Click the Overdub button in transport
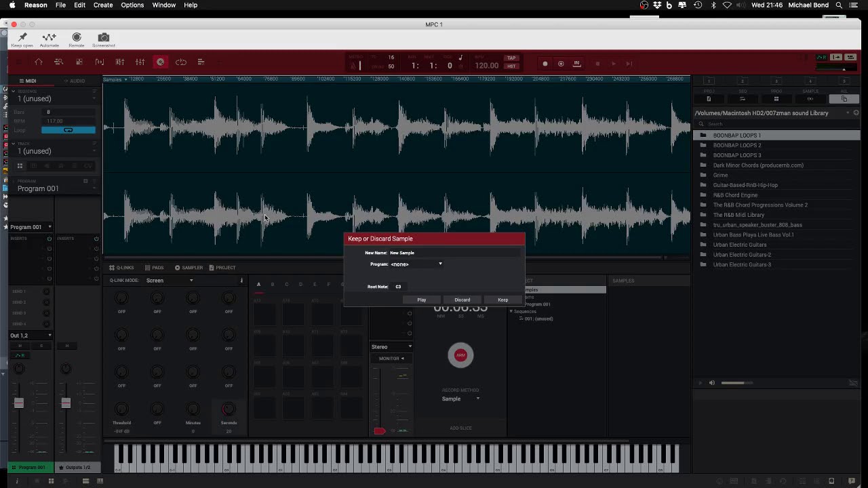The width and height of the screenshot is (868, 488). click(x=561, y=64)
